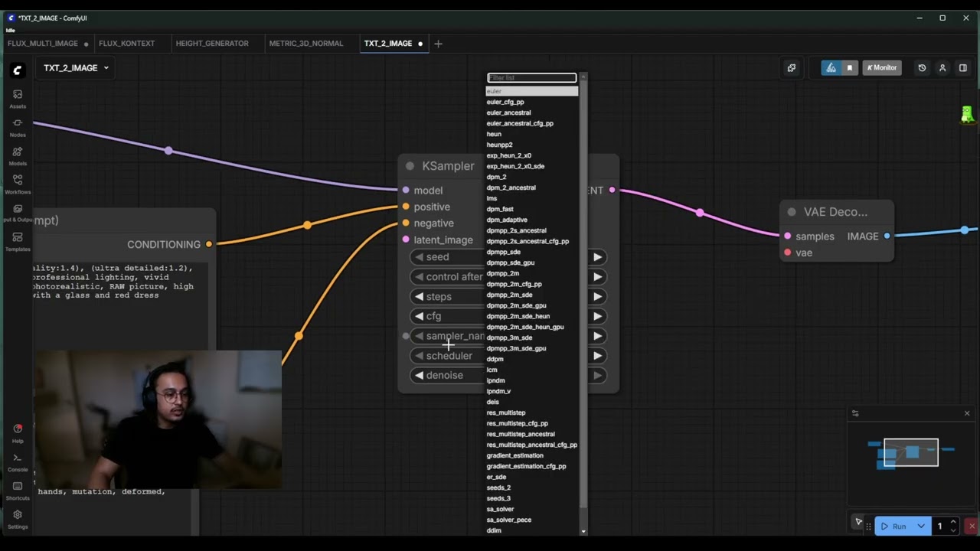
Task: Open the Assets sidebar panel
Action: coord(17,99)
